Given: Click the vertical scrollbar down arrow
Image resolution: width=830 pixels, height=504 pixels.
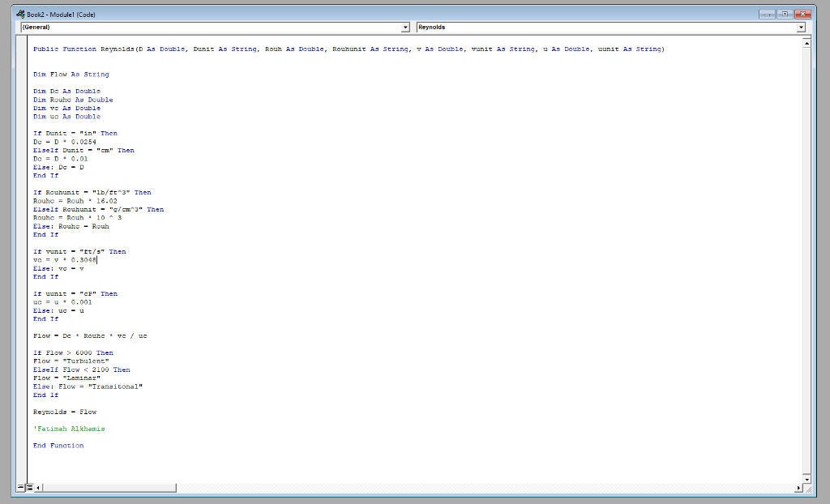Looking at the screenshot, I should point(806,478).
